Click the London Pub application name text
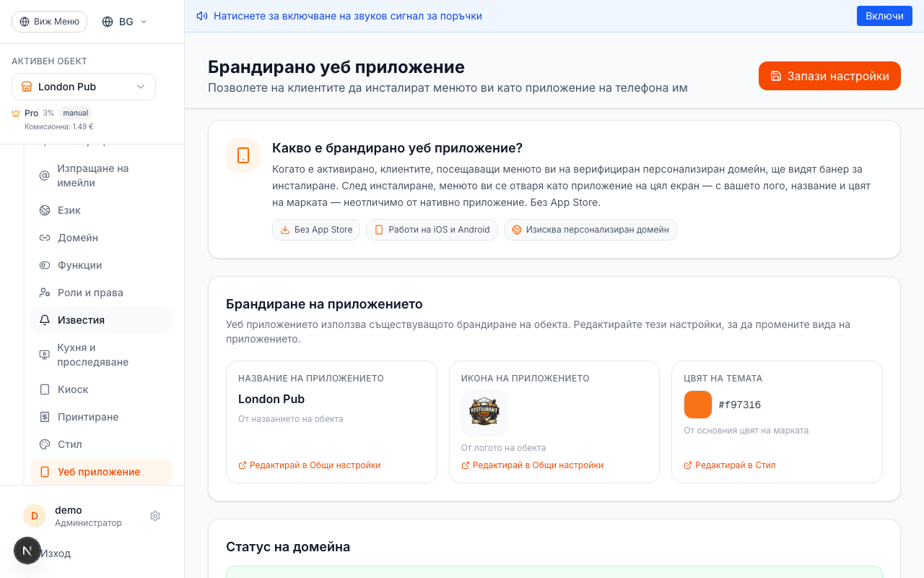 tap(271, 399)
